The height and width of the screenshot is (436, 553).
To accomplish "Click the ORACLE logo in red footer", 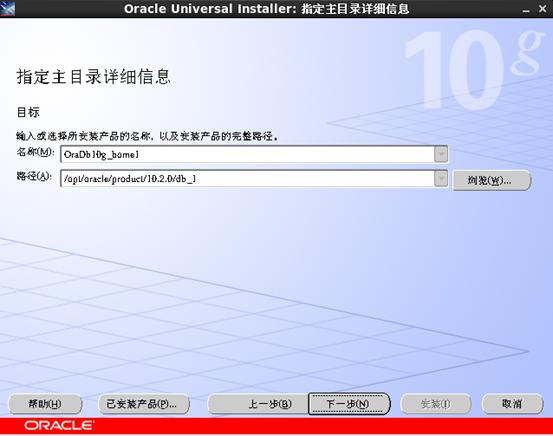I will [x=59, y=425].
